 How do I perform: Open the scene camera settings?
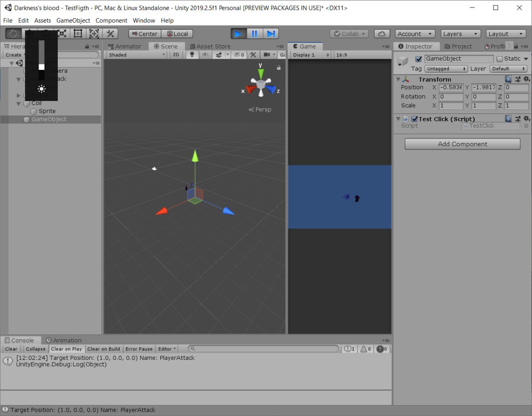(x=267, y=54)
